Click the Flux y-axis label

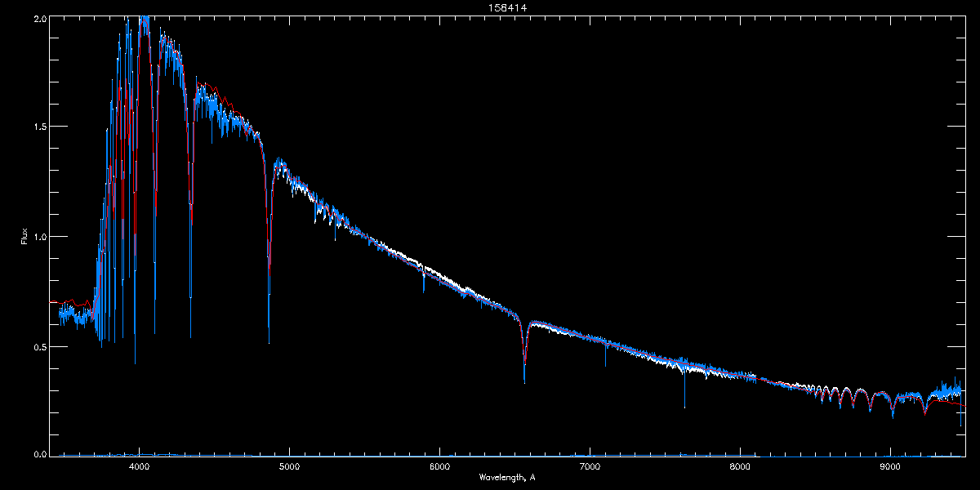[x=24, y=237]
